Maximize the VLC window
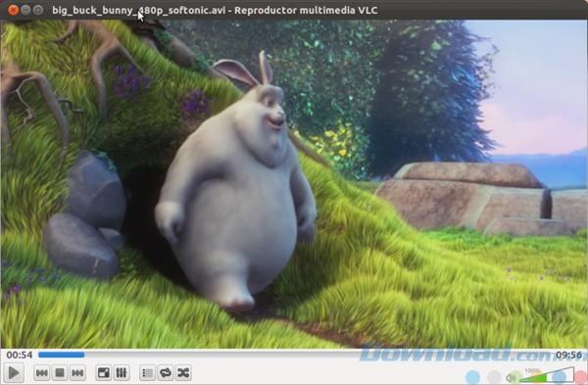 38,10
